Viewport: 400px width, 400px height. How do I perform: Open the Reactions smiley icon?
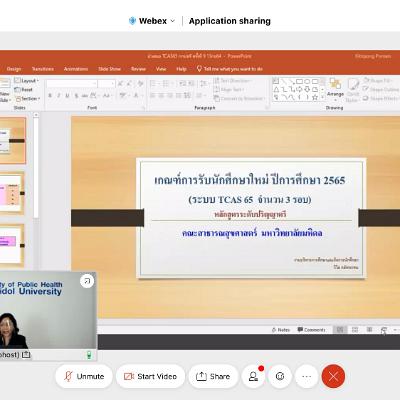click(x=280, y=376)
